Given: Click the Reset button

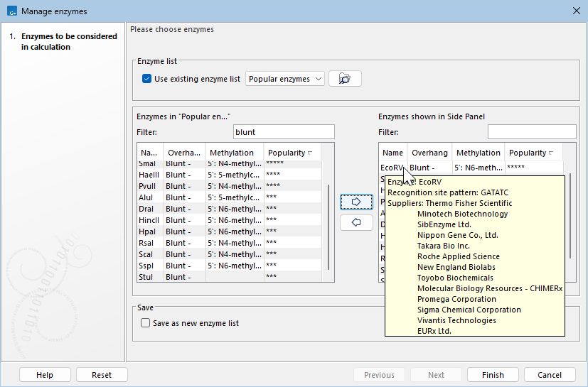Looking at the screenshot, I should tap(102, 375).
